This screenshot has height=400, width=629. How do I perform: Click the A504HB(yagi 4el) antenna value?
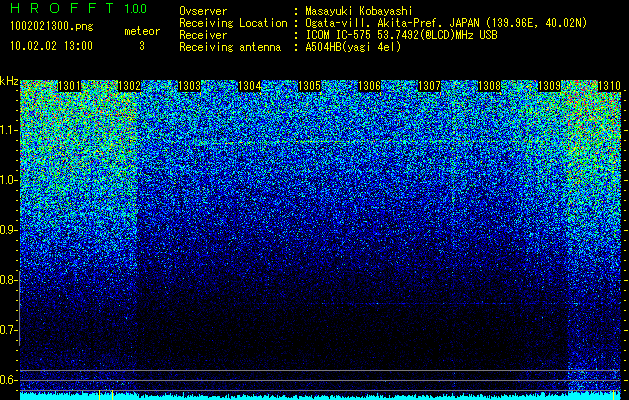[x=353, y=47]
